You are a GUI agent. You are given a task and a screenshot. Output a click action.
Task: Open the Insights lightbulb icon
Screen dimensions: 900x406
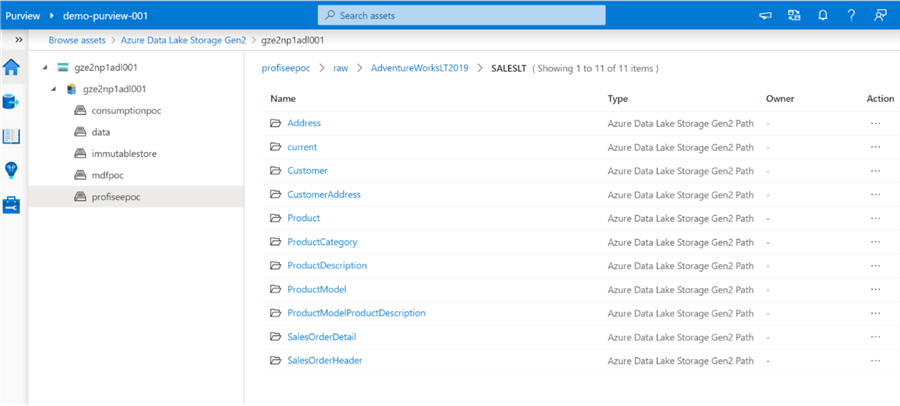point(12,170)
